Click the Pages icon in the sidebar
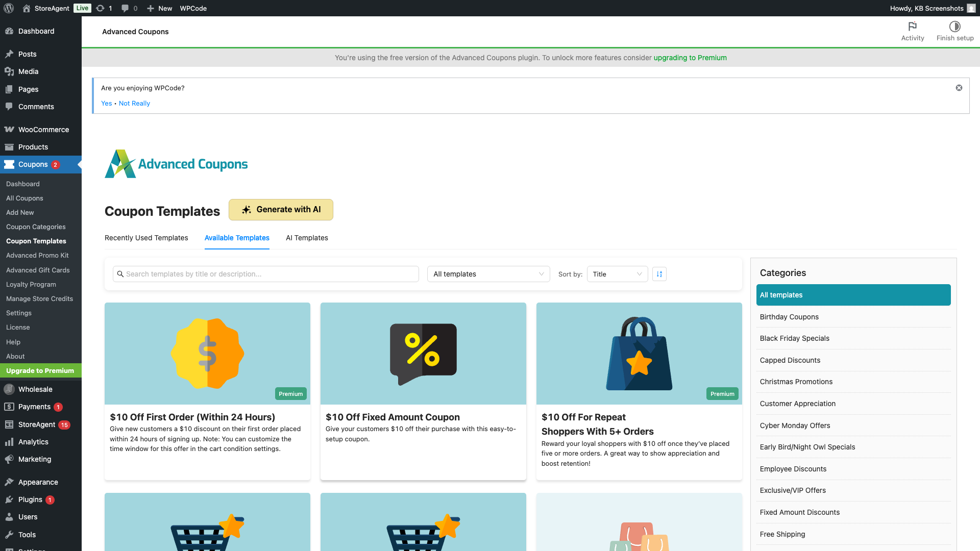 (x=9, y=89)
